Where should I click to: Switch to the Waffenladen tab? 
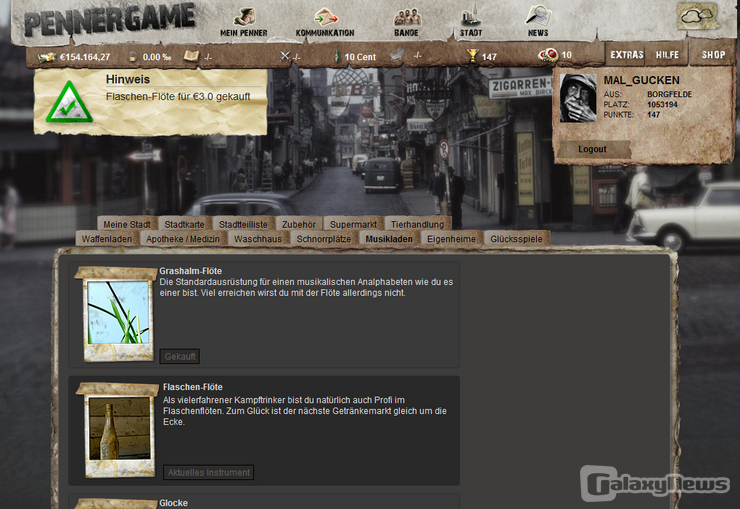pyautogui.click(x=107, y=239)
